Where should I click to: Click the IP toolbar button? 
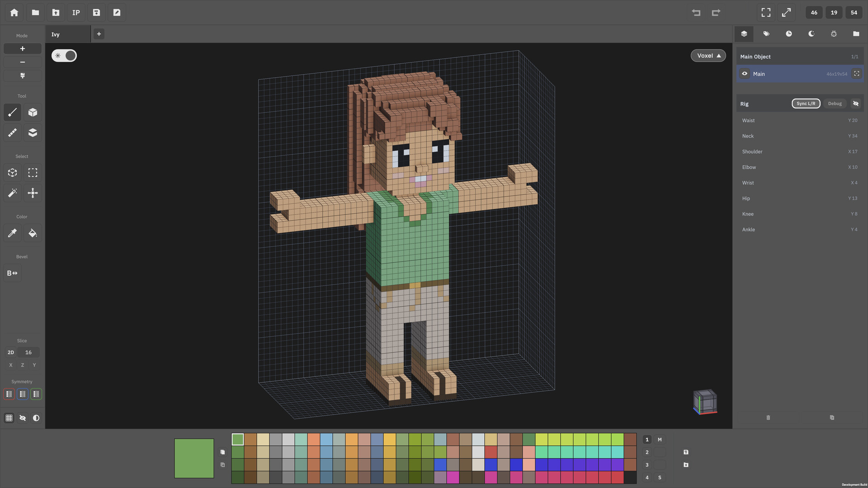[x=76, y=13]
